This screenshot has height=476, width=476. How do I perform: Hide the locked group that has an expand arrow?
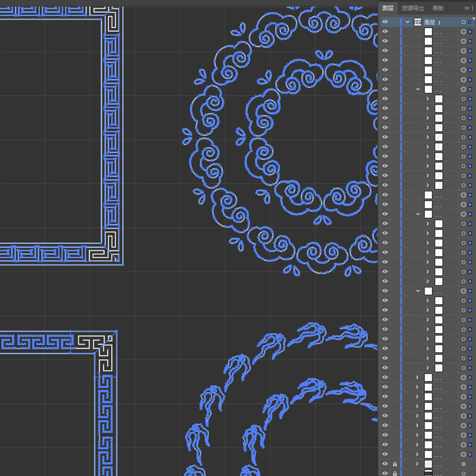(x=385, y=464)
